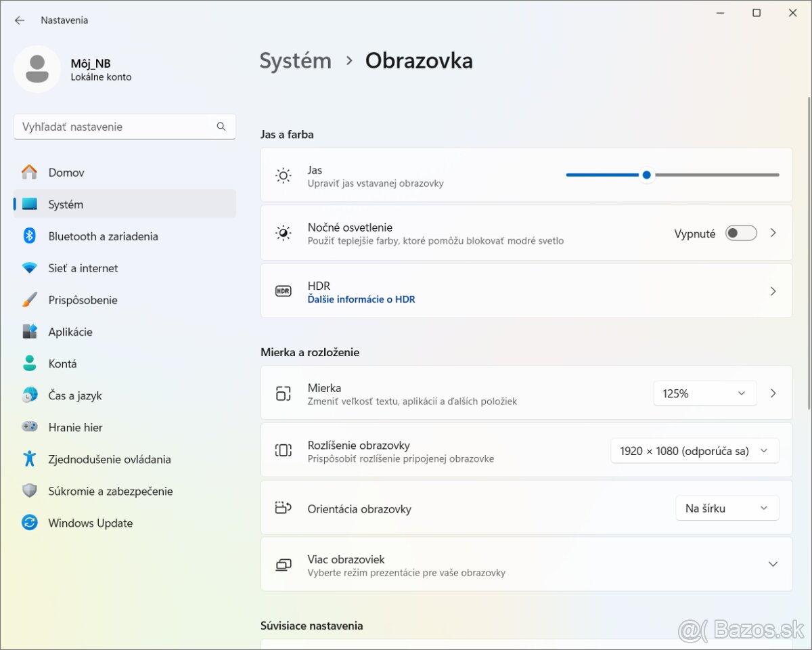Screen dimensions: 812x650
Task: Click the Sieť a internet Wi-Fi icon
Action: point(29,268)
